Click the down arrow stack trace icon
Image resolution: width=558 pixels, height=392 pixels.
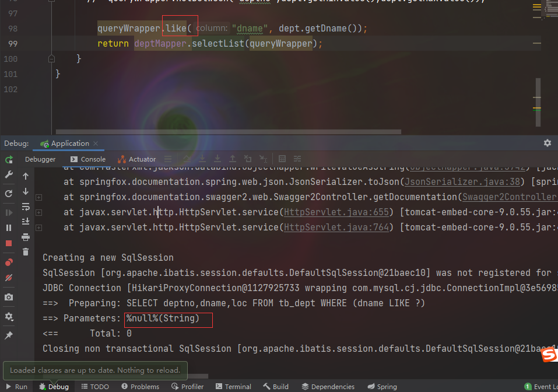26,191
